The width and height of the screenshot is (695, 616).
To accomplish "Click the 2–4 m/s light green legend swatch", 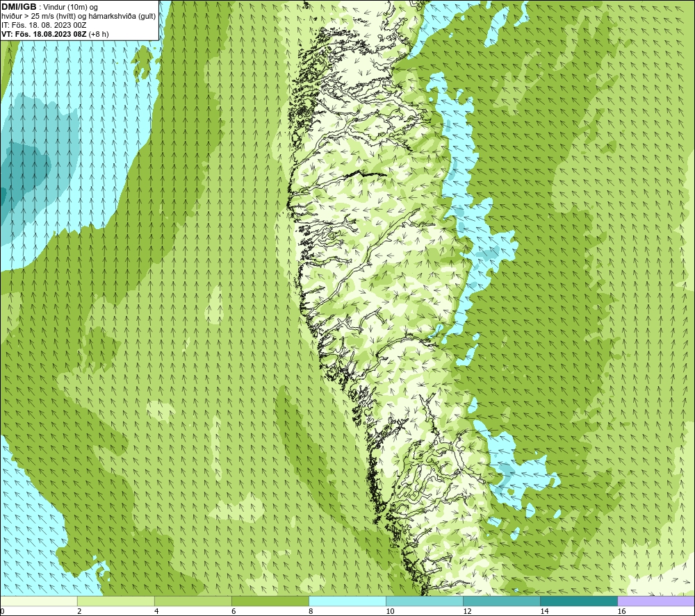I will click(x=115, y=601).
